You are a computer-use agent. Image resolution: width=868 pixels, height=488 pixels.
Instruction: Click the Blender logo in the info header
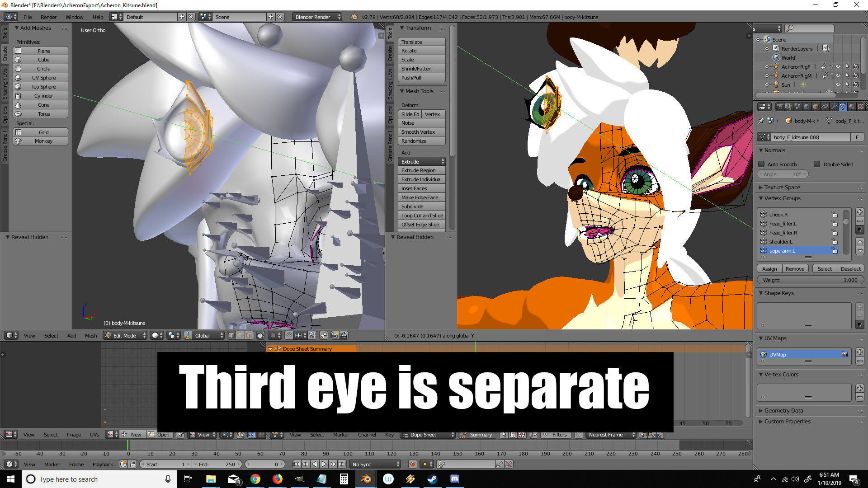click(354, 17)
